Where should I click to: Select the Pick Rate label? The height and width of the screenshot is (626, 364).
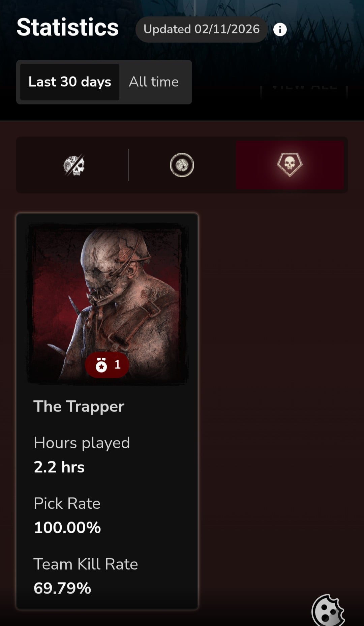click(67, 504)
